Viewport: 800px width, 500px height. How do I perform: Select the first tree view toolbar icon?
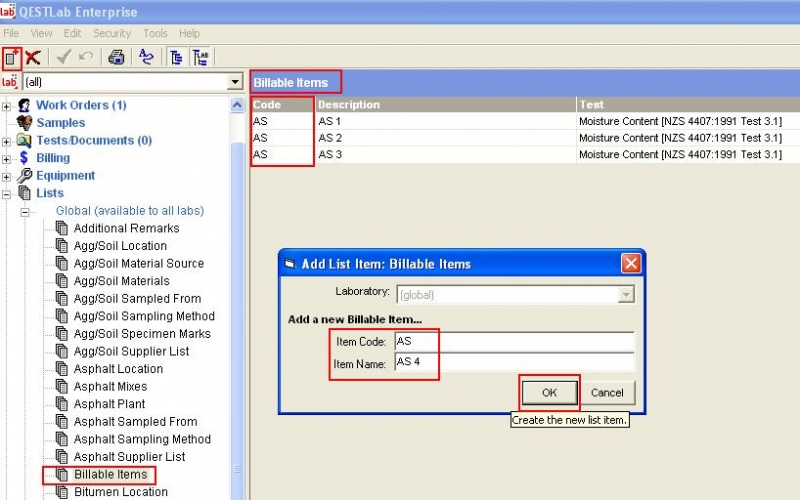176,57
